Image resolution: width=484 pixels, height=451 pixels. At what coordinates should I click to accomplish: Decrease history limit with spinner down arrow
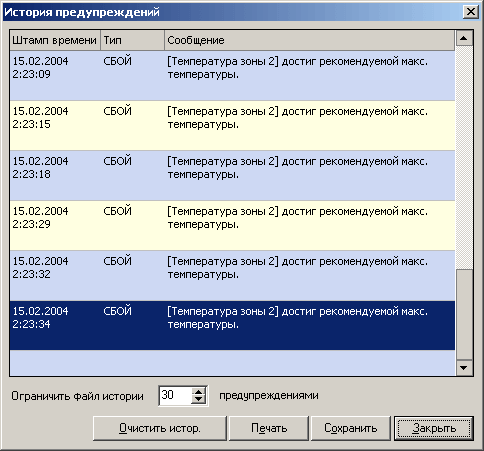point(199,400)
